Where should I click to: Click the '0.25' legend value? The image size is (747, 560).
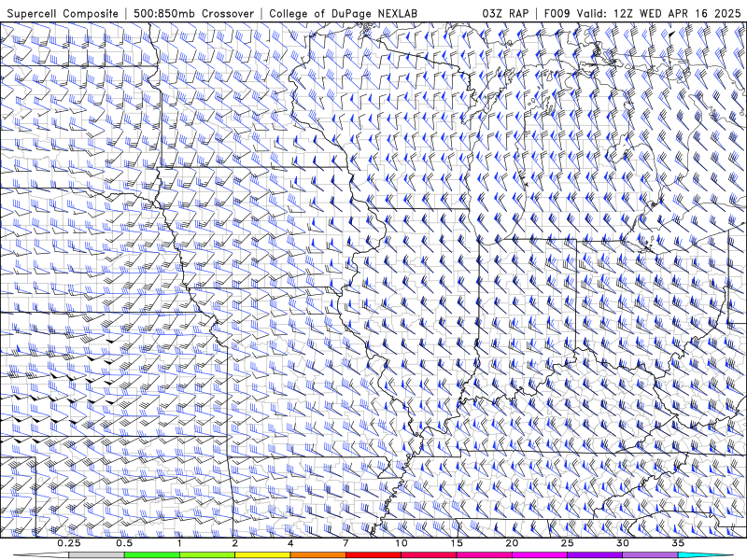coord(69,543)
